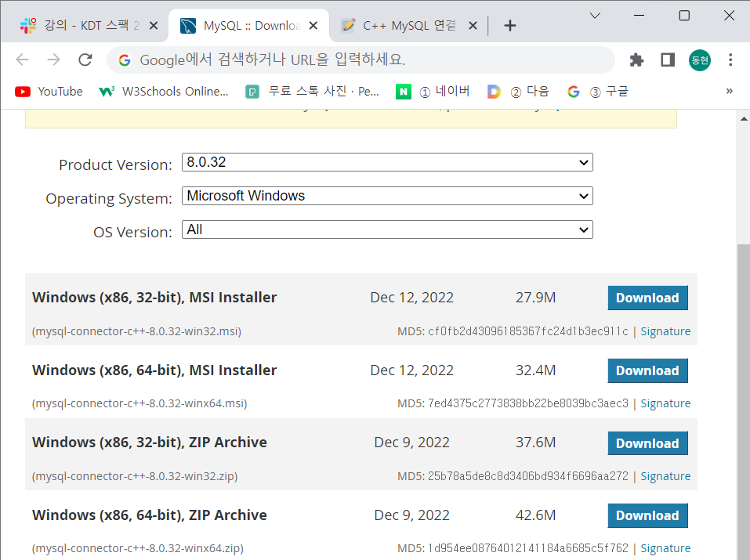The height and width of the screenshot is (560, 750).
Task: Close the MySQL Download tab
Action: (313, 25)
